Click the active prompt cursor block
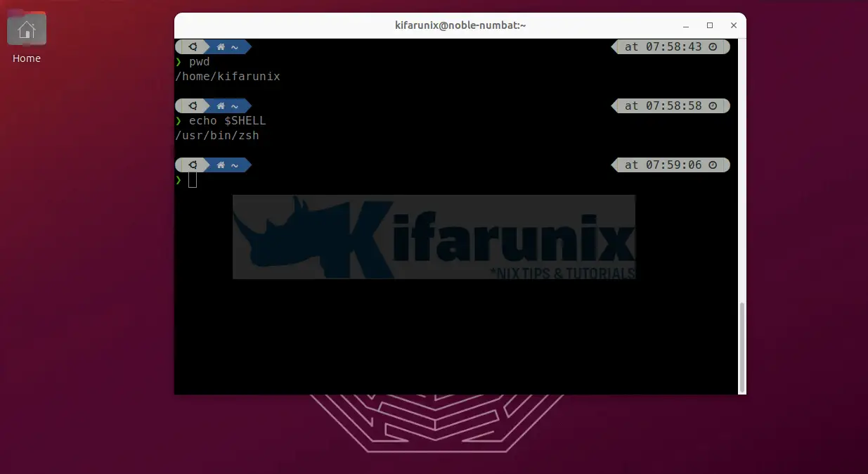The image size is (868, 474). 193,181
